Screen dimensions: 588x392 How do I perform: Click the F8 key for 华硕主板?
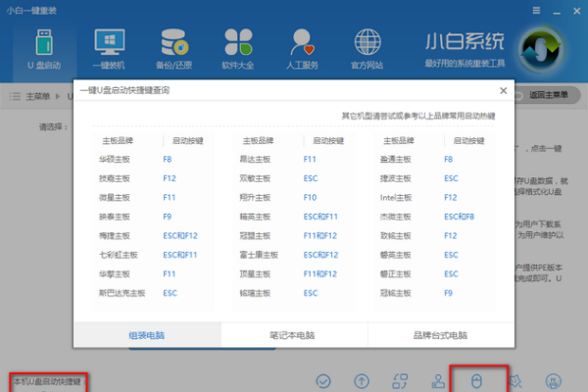168,159
